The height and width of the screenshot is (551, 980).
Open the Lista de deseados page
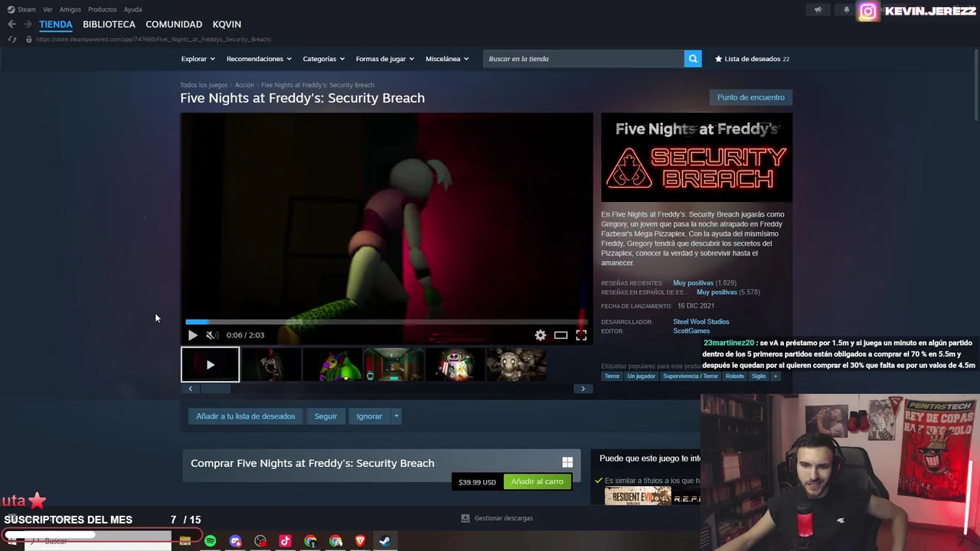click(x=752, y=59)
